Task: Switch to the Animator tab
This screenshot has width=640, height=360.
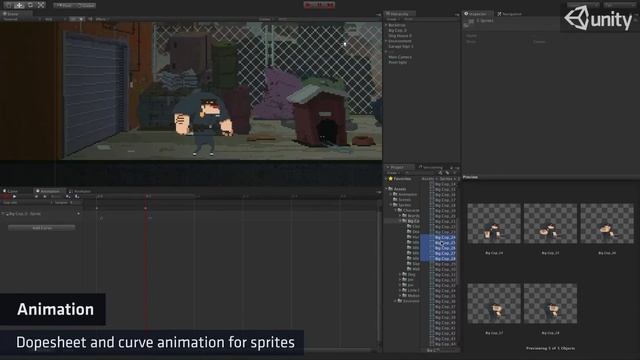Action: tap(80, 191)
